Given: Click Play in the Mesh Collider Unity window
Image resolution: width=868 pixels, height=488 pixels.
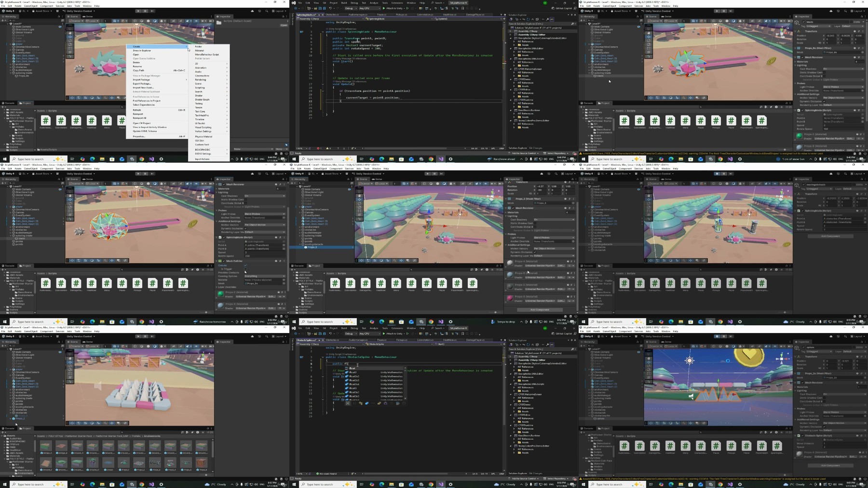Looking at the screenshot, I should tap(138, 174).
